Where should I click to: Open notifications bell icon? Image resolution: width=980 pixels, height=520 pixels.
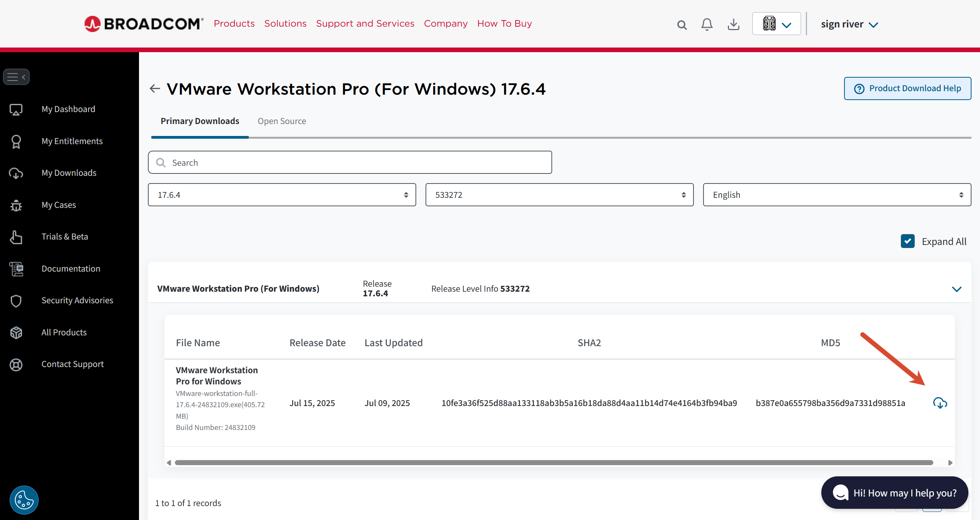707,24
